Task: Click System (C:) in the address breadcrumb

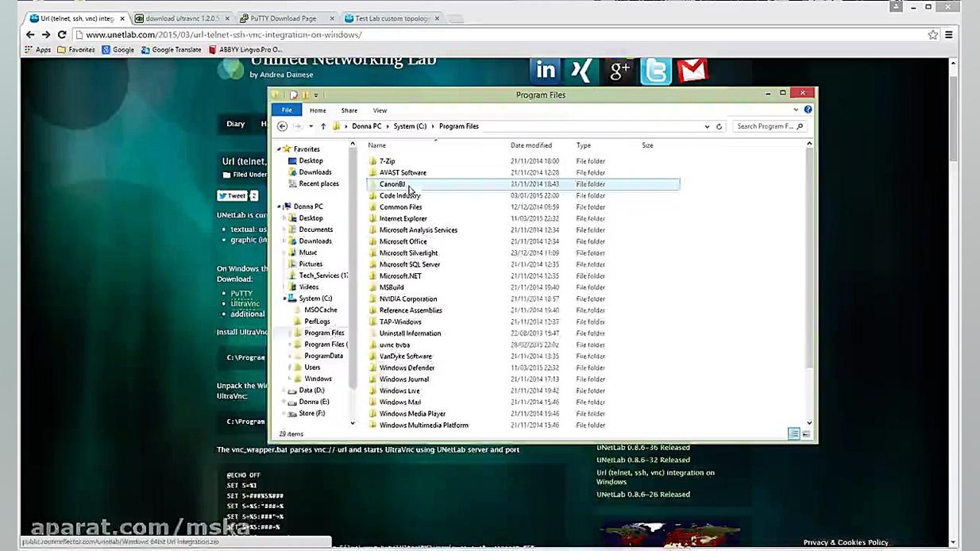Action: coord(410,126)
